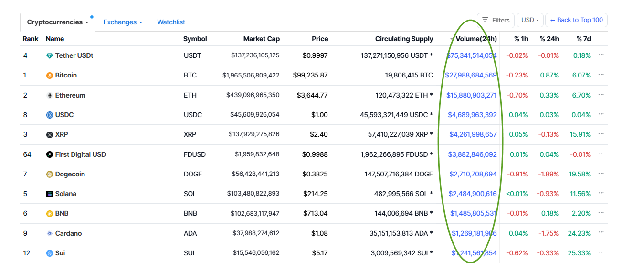Click XRP volume $4,261,998,657

473,134
